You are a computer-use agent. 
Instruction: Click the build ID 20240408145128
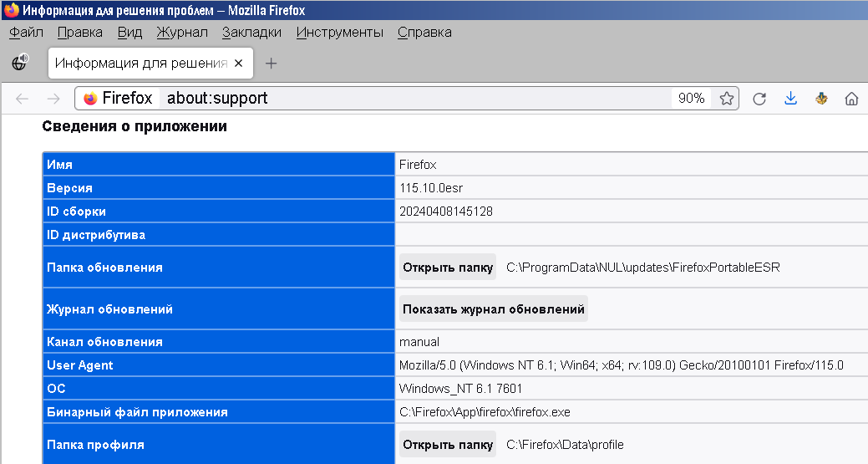(x=445, y=212)
